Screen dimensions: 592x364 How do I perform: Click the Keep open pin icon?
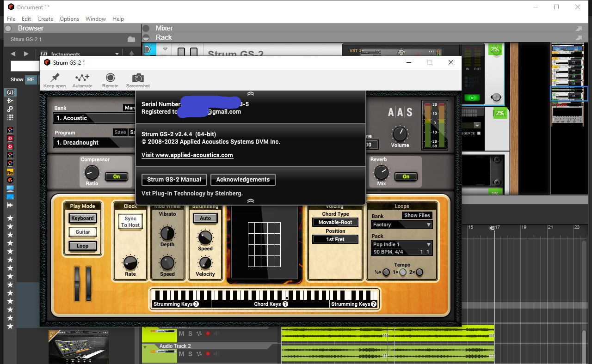[x=55, y=78]
